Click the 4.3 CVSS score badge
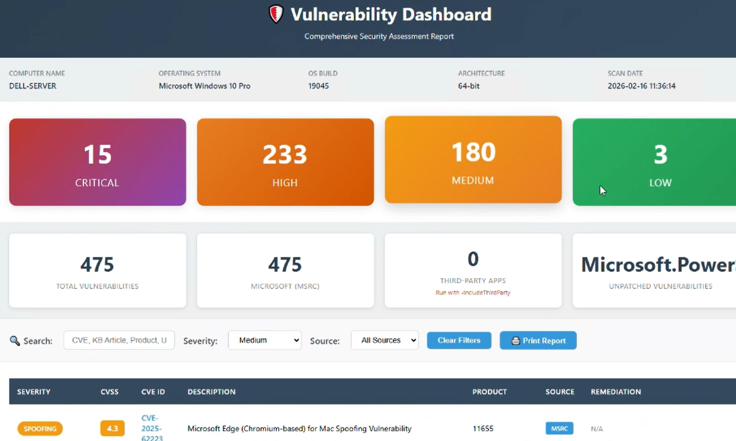 click(112, 428)
